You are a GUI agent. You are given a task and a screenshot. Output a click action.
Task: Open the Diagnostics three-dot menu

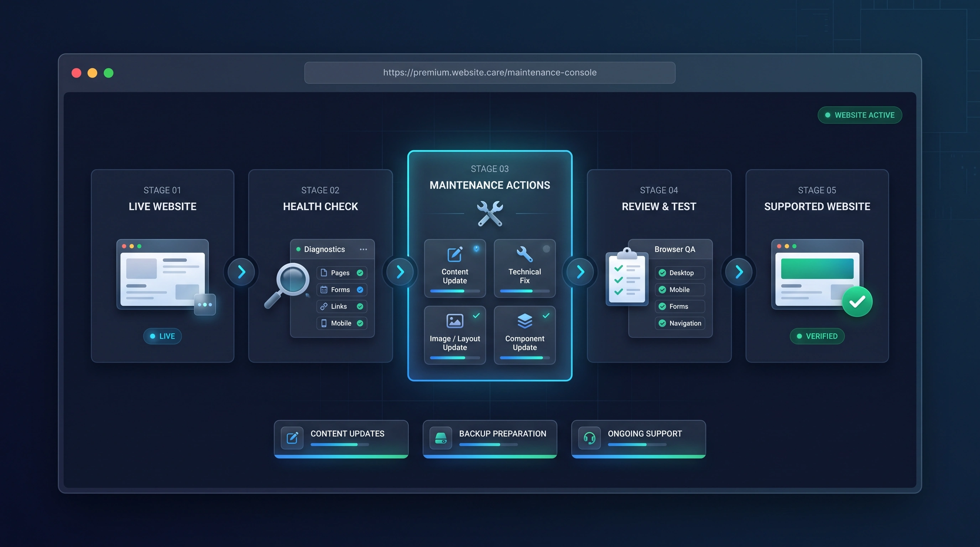pyautogui.click(x=363, y=250)
